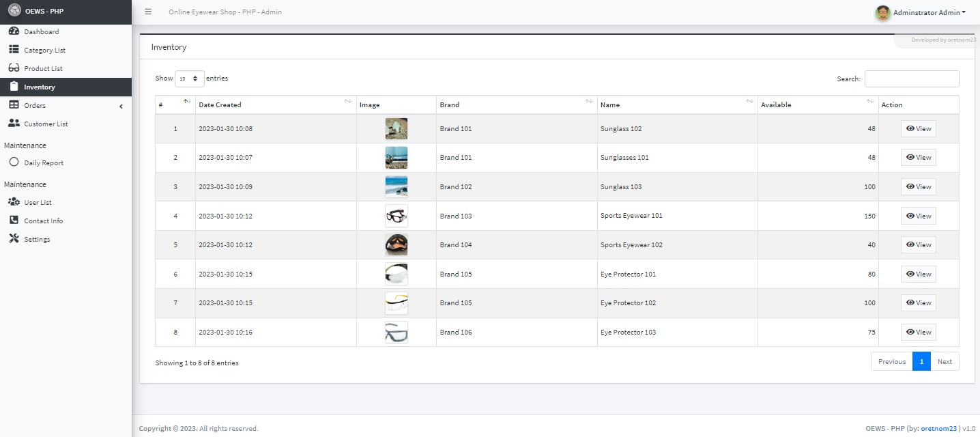The height and width of the screenshot is (437, 980).
Task: Open Eye Protector 101 product thumbnail
Action: (397, 274)
